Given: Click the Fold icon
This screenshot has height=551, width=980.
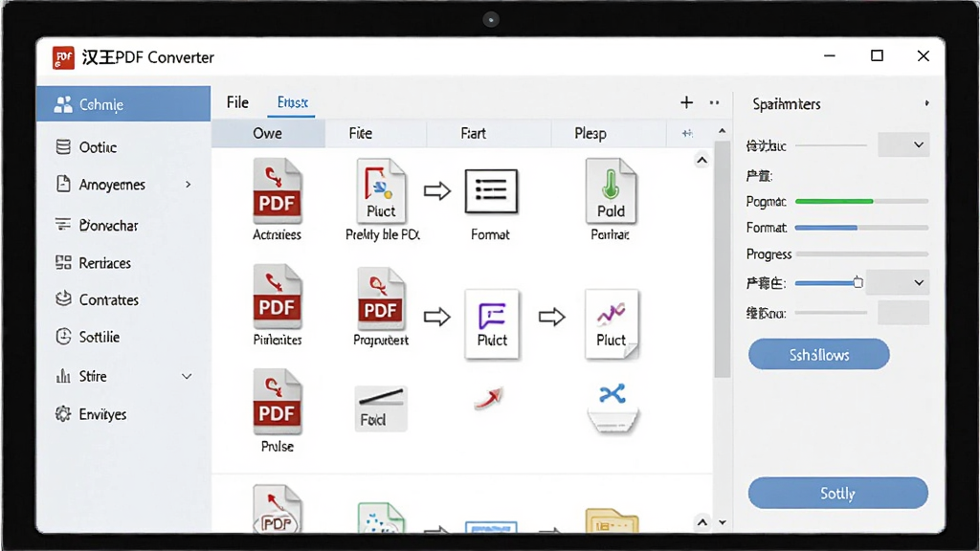Looking at the screenshot, I should coord(381,408).
